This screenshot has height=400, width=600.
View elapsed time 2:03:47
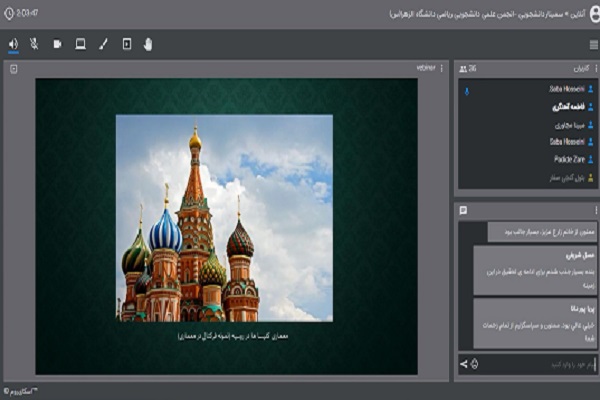[x=27, y=13]
